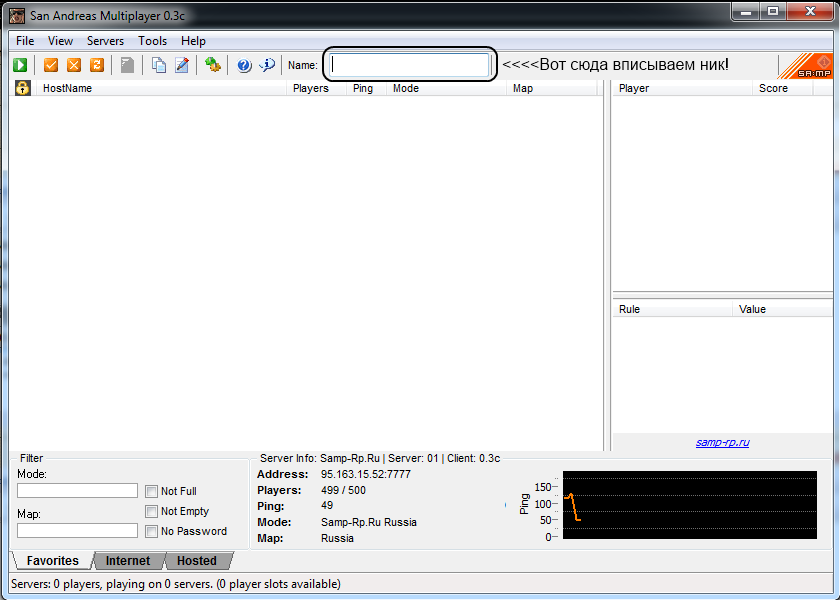The width and height of the screenshot is (840, 600).
Task: Close the San Andreas Multiplayer window
Action: click(809, 12)
